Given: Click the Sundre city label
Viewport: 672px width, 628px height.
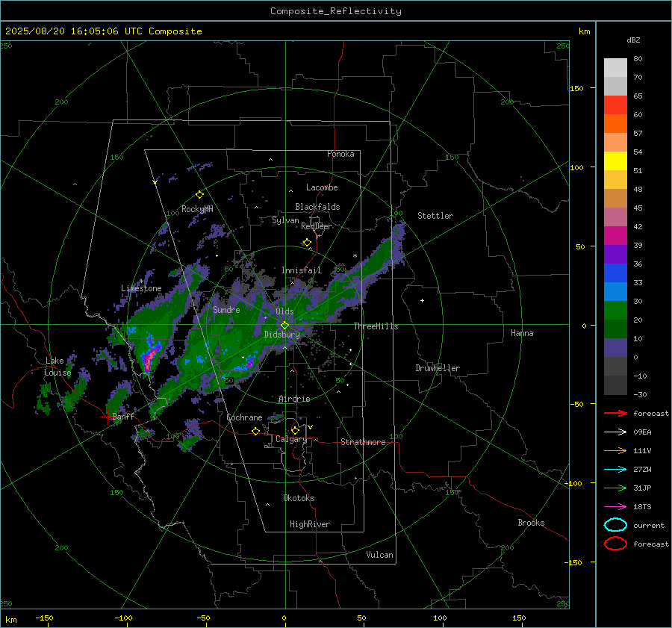Looking at the screenshot, I should (x=226, y=309).
